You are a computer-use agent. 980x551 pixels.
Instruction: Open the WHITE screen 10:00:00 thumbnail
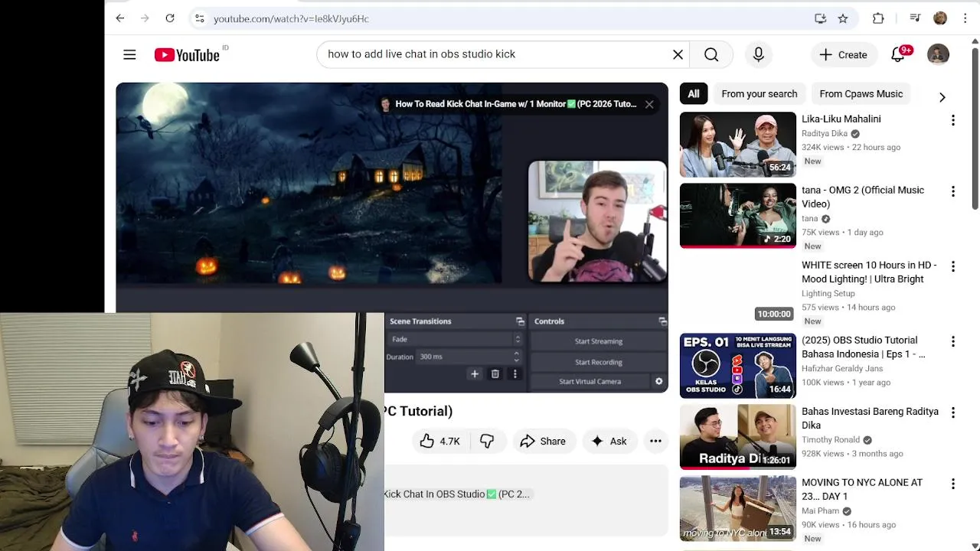point(738,291)
